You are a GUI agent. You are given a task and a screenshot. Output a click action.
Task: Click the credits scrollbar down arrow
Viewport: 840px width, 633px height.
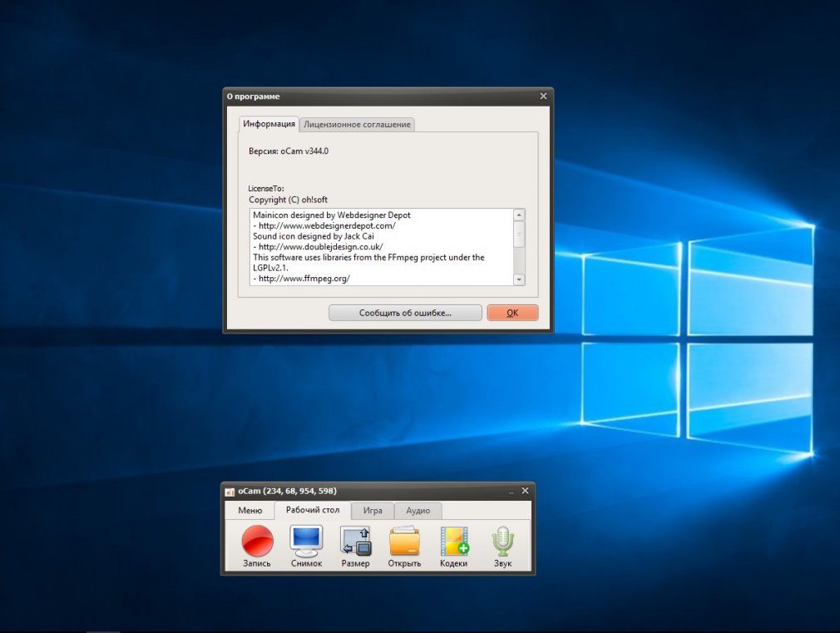pyautogui.click(x=519, y=279)
